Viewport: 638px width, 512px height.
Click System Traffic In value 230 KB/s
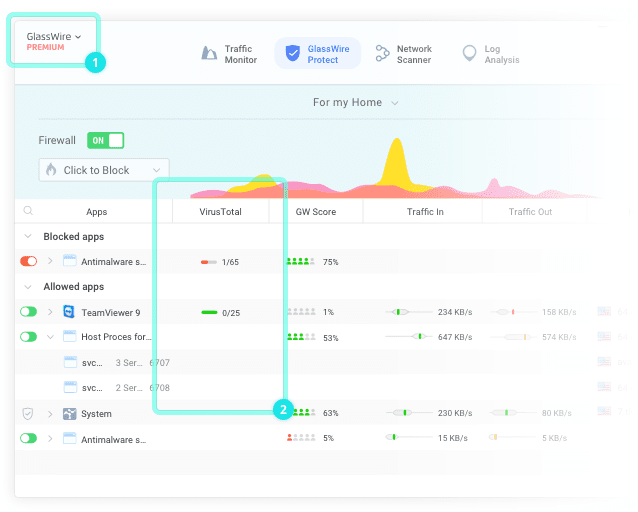tap(455, 413)
